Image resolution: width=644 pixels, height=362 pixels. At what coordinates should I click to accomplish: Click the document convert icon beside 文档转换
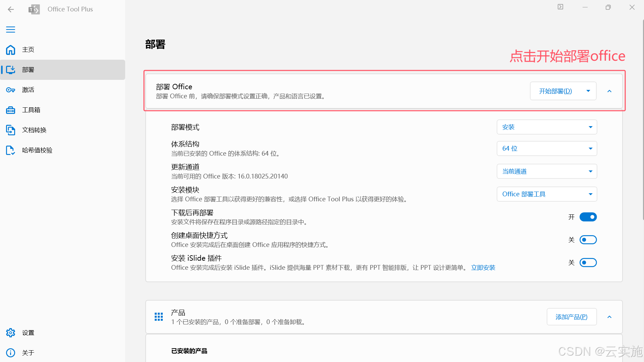(11, 130)
